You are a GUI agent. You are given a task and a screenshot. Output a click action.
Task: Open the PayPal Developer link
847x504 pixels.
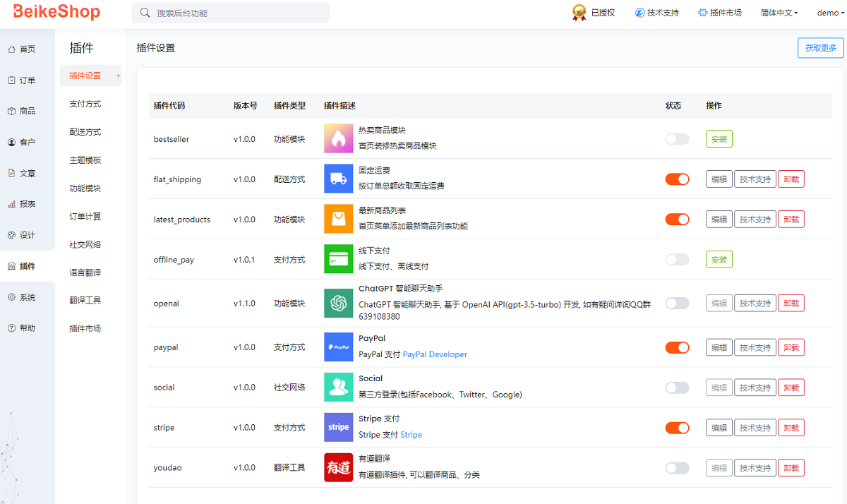click(x=435, y=354)
